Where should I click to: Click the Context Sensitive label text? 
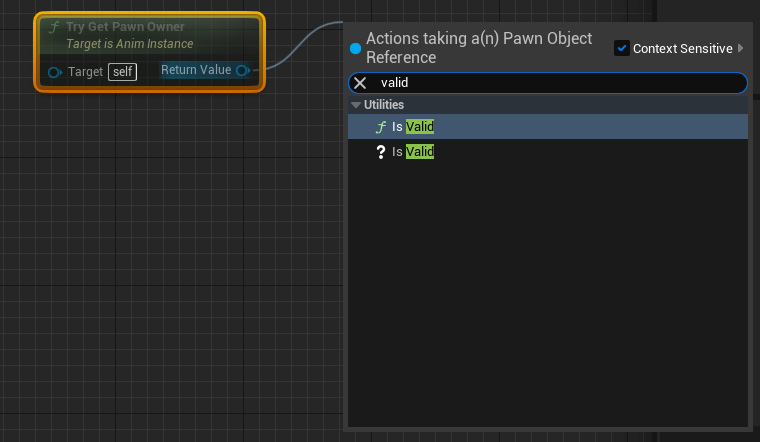tap(682, 48)
